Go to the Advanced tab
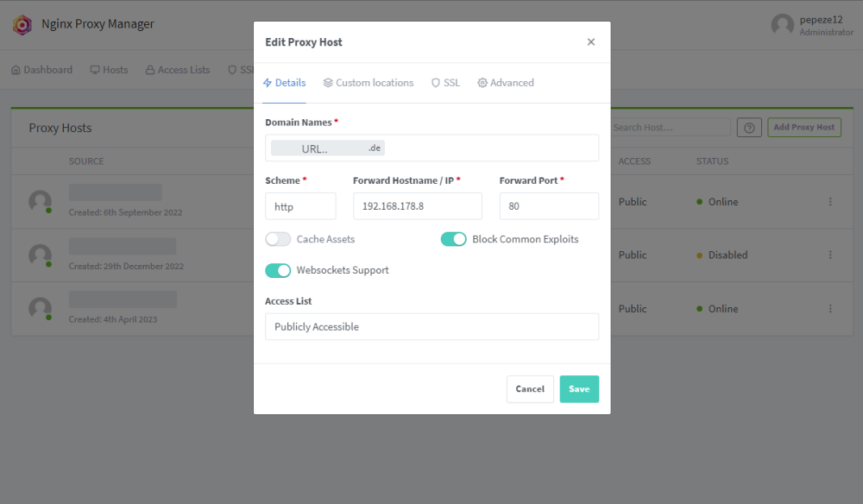 (505, 83)
